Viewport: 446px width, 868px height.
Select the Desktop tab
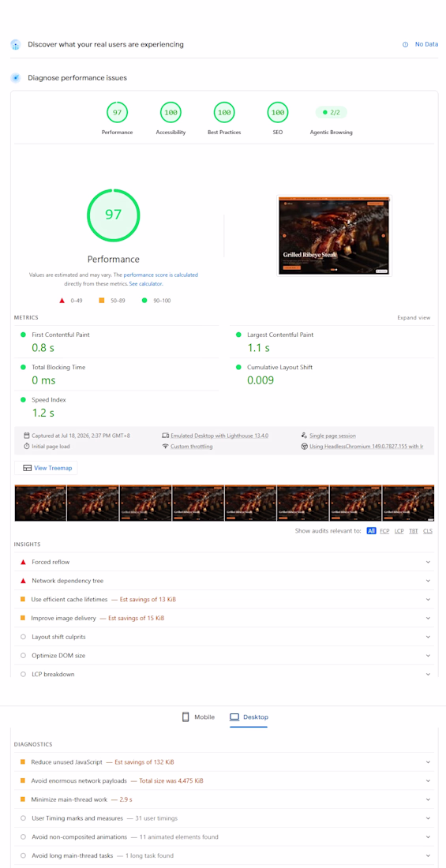click(x=249, y=716)
